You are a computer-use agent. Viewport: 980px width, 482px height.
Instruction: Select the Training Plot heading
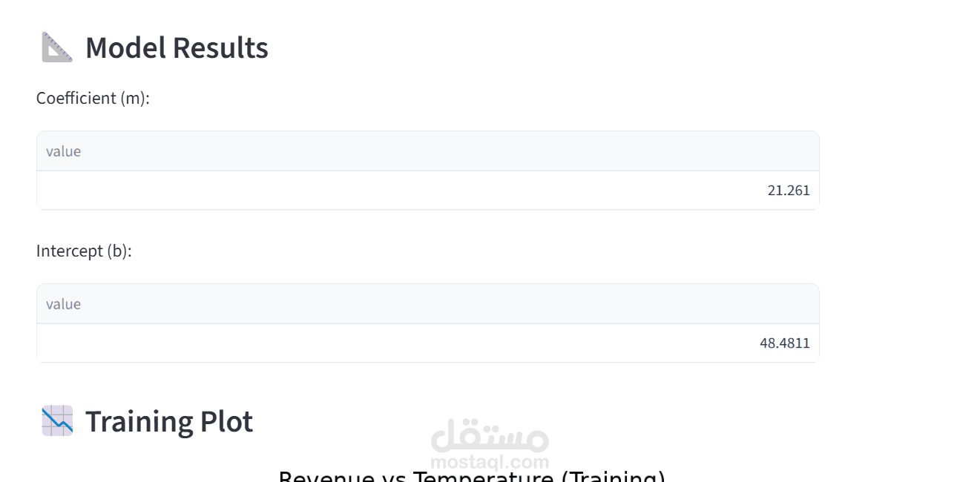click(x=169, y=421)
